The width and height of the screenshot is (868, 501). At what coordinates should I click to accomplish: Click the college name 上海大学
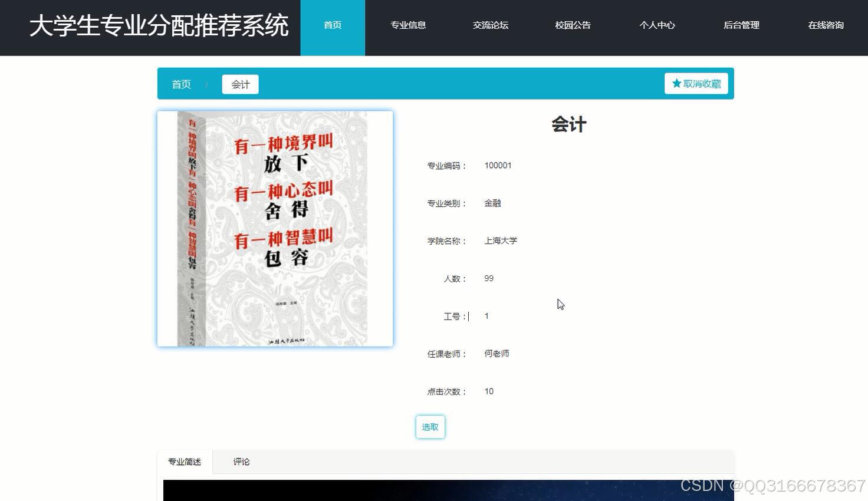[501, 241]
